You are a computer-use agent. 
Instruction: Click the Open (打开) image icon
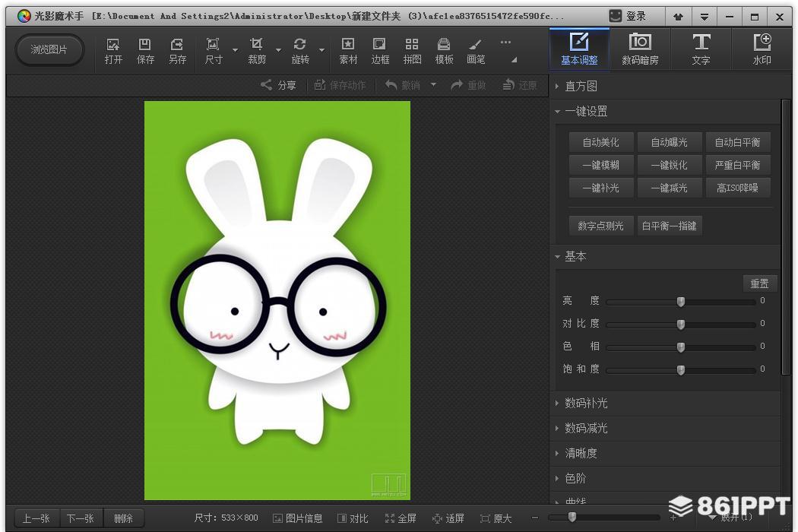[113, 45]
